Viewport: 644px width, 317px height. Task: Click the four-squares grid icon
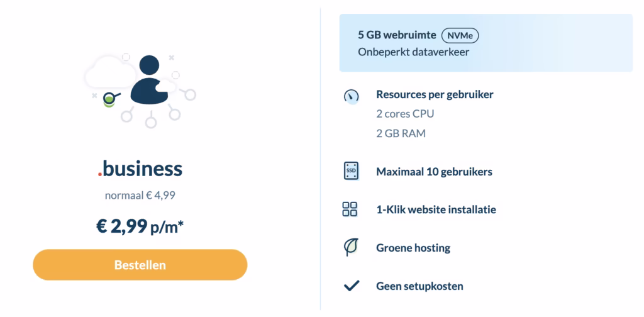pyautogui.click(x=350, y=209)
